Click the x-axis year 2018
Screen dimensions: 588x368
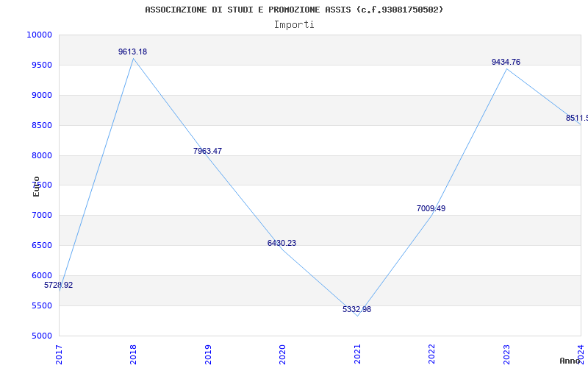(x=133, y=354)
